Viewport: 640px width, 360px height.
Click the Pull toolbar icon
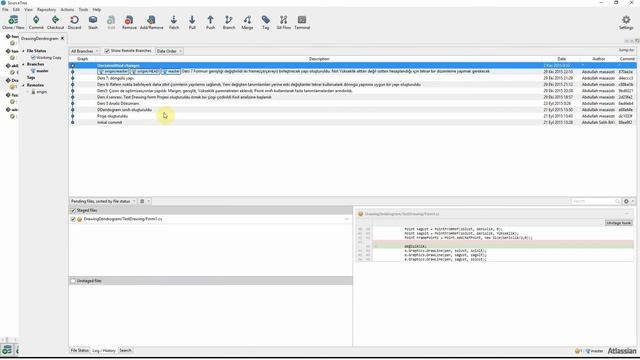coord(192,22)
